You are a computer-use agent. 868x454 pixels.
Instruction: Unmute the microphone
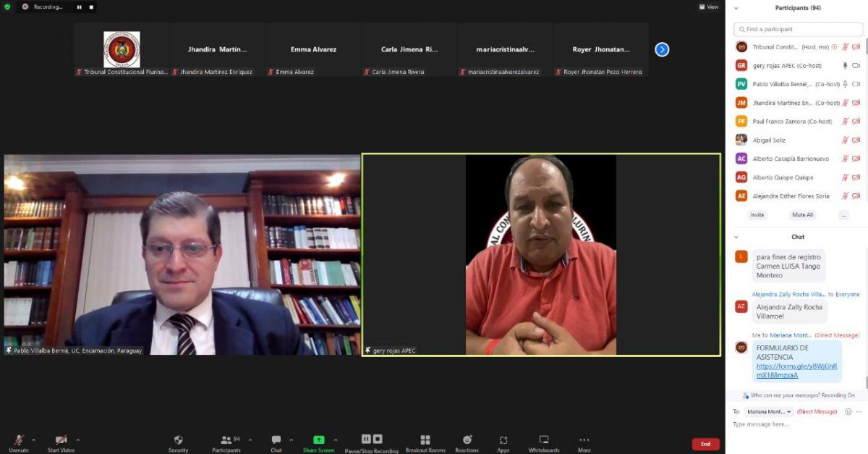[19, 440]
